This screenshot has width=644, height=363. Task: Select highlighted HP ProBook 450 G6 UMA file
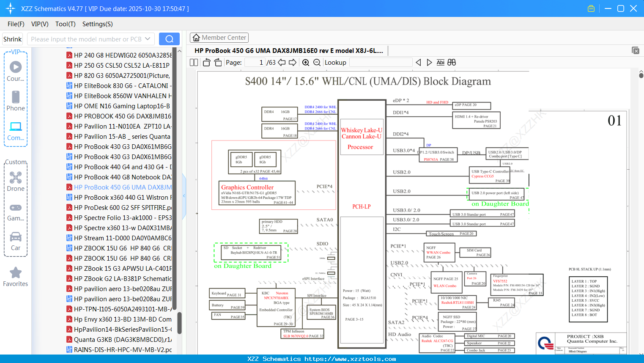click(x=119, y=187)
